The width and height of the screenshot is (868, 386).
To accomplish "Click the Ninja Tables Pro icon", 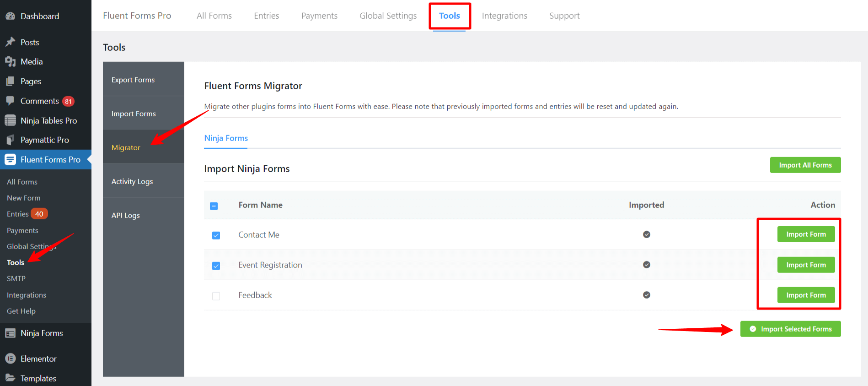I will click(10, 120).
